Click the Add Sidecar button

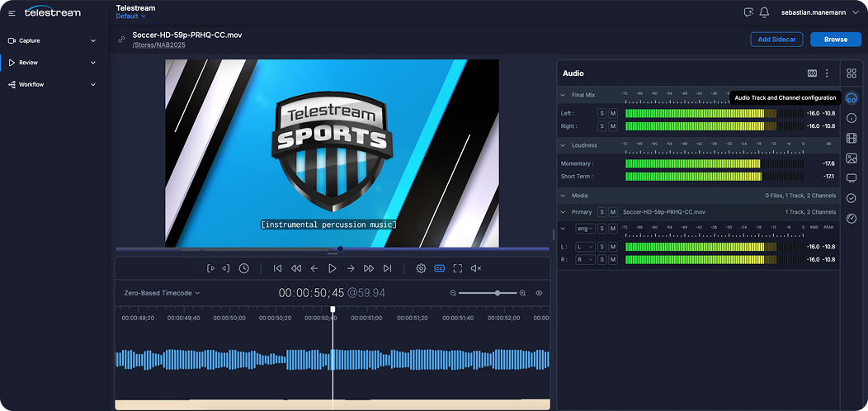[776, 40]
